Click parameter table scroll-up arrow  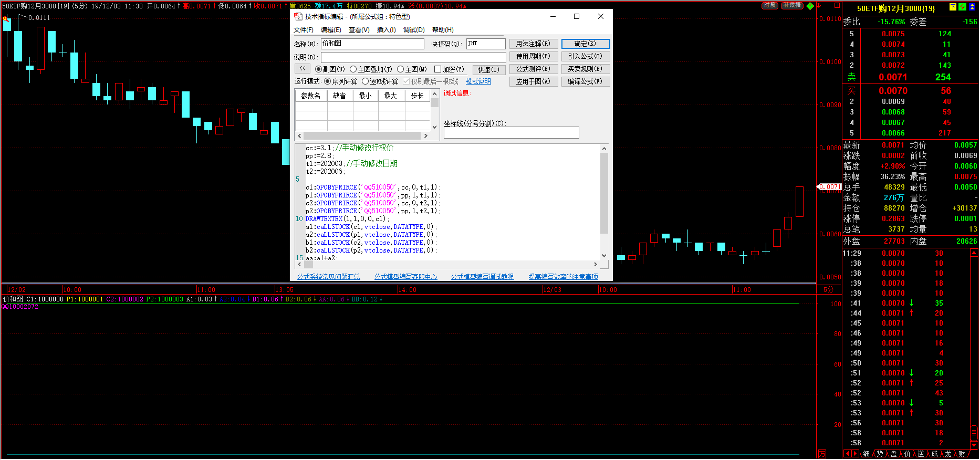point(434,94)
